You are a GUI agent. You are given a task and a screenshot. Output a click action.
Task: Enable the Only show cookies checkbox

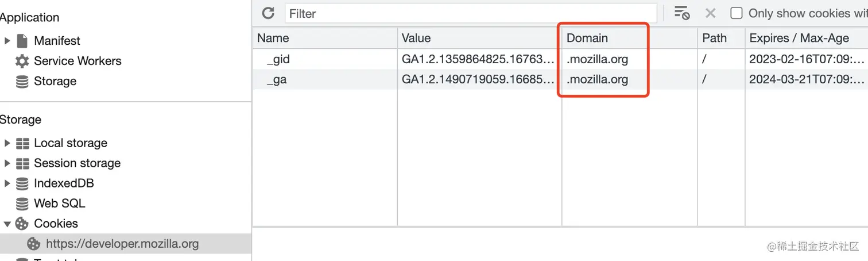736,13
